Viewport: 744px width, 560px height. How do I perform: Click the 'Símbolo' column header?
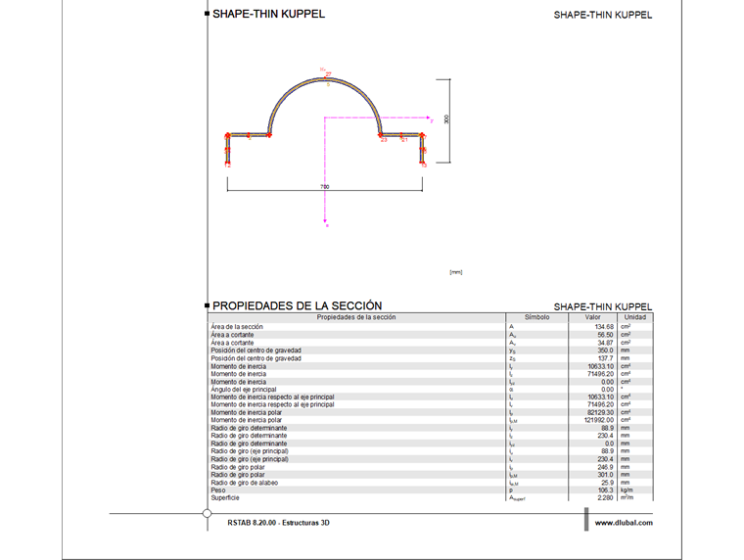click(x=536, y=317)
